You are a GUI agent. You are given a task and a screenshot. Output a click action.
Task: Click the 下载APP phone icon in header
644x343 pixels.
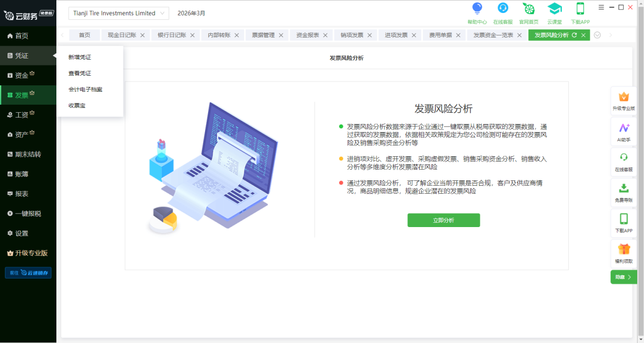point(580,9)
